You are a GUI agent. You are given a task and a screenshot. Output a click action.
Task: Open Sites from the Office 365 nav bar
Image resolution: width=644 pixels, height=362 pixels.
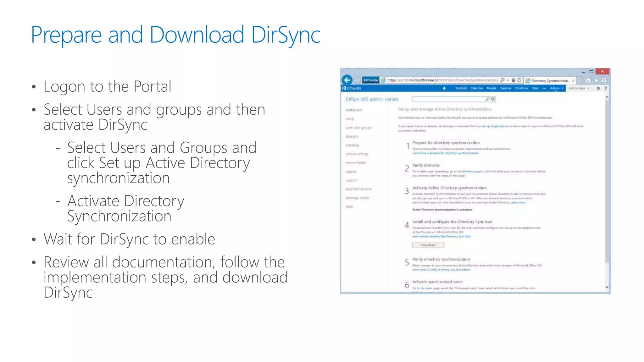click(535, 88)
